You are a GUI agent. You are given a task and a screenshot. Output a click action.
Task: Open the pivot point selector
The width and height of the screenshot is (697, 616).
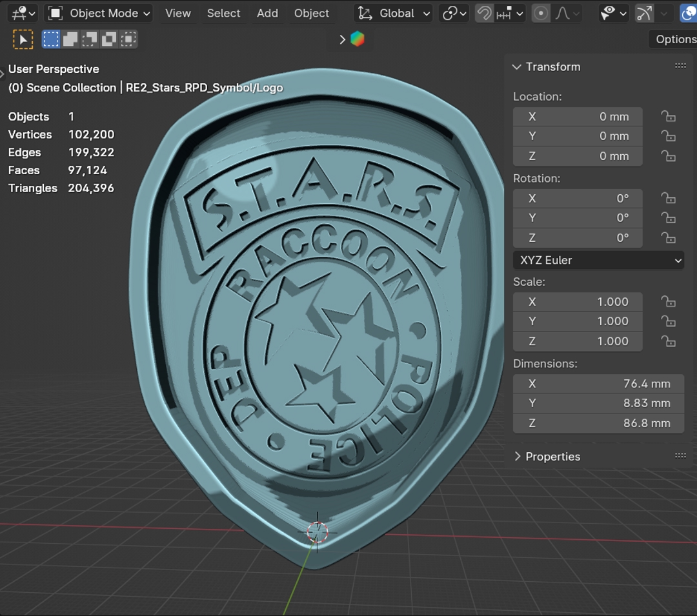point(454,13)
